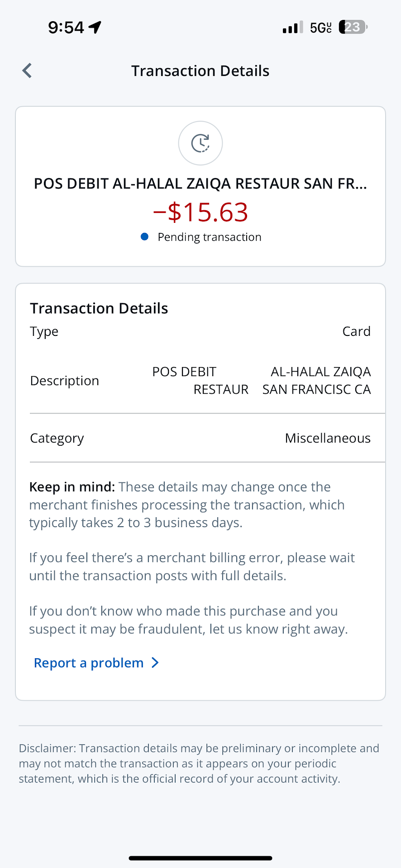Screen dimensions: 401x868
Task: Click the Report a problem link
Action: point(89,663)
